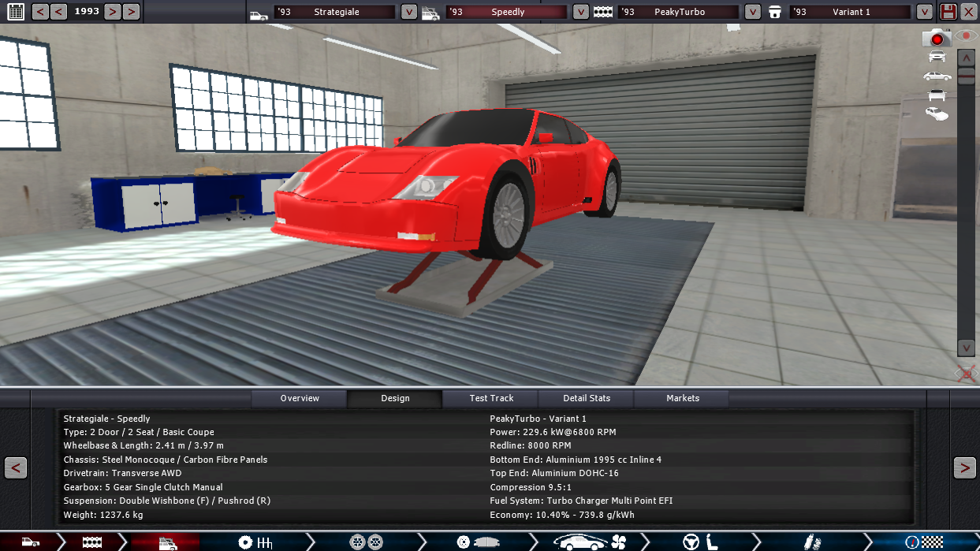
Task: Switch to side view camera car icon
Action: pyautogui.click(x=937, y=76)
